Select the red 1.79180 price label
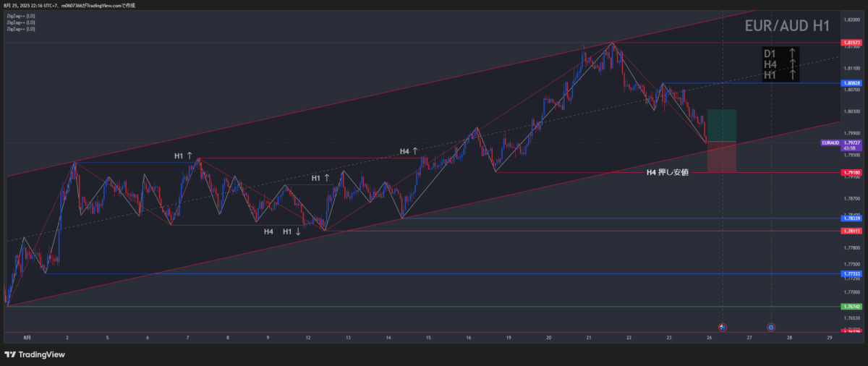 point(851,173)
